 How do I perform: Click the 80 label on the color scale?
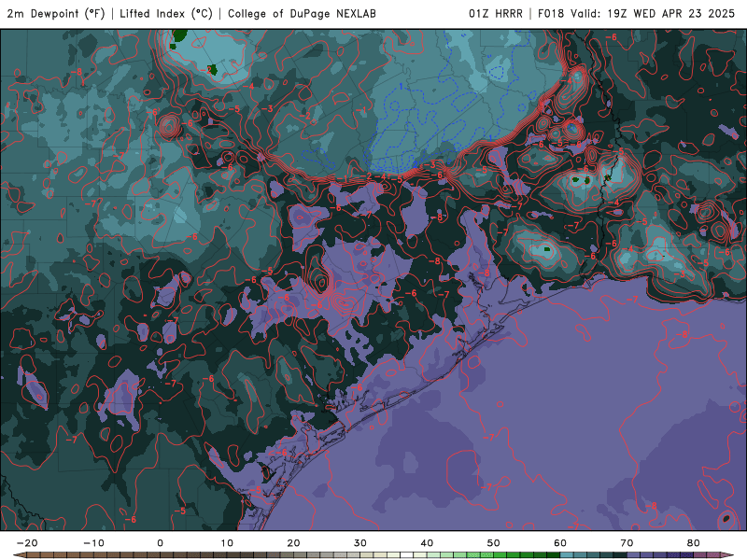coord(694,543)
